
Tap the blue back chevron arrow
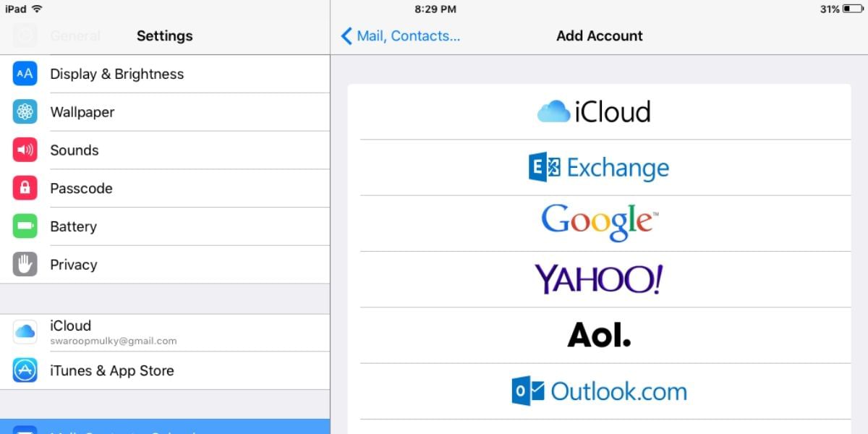pos(346,35)
